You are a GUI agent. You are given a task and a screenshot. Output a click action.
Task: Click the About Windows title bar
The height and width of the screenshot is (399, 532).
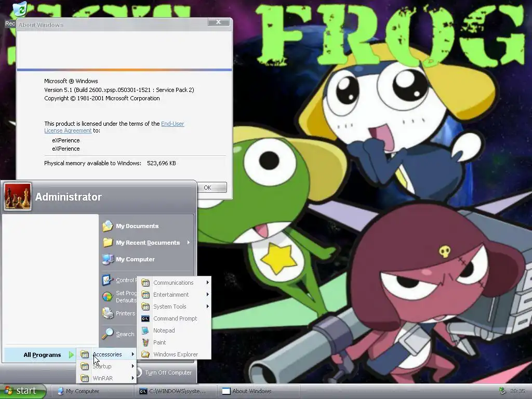112,25
